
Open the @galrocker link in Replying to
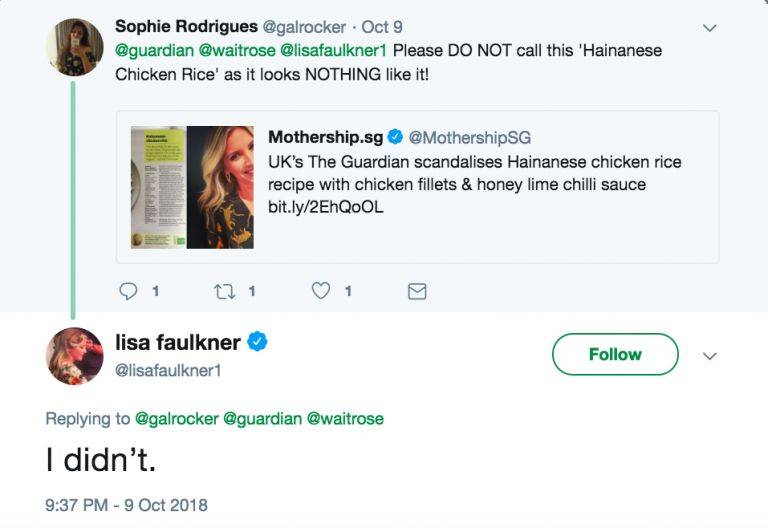179,419
